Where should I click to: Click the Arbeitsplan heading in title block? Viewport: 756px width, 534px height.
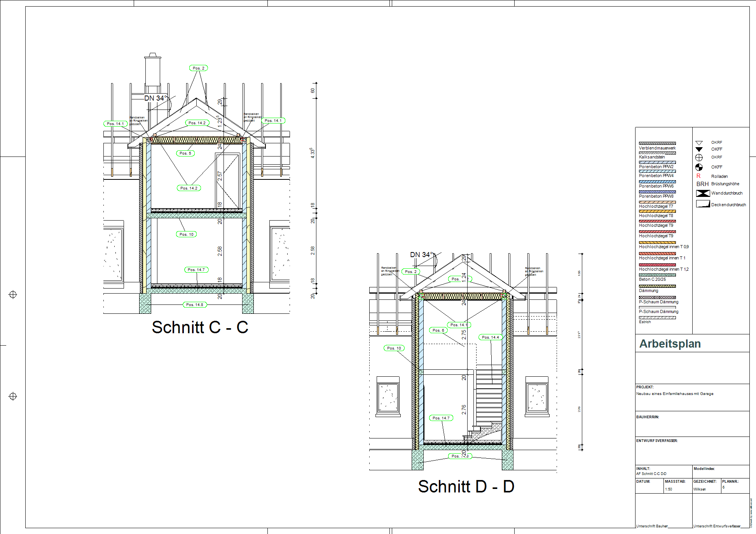coord(670,344)
